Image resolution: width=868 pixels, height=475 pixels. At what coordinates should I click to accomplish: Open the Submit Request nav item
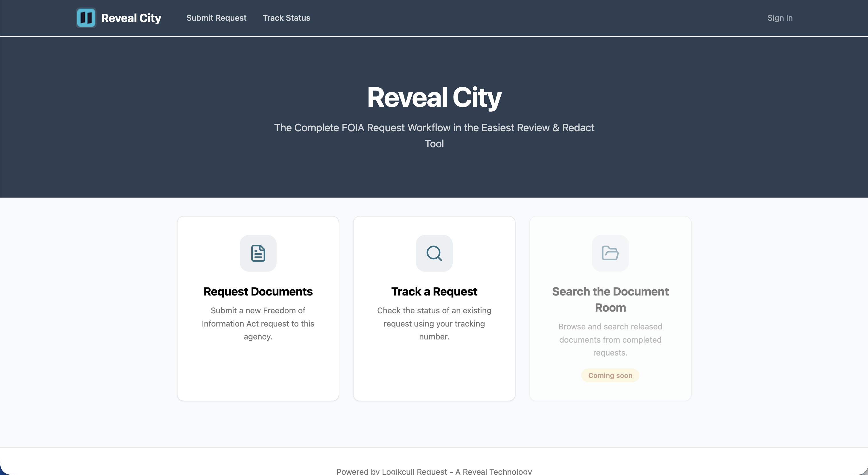[216, 18]
